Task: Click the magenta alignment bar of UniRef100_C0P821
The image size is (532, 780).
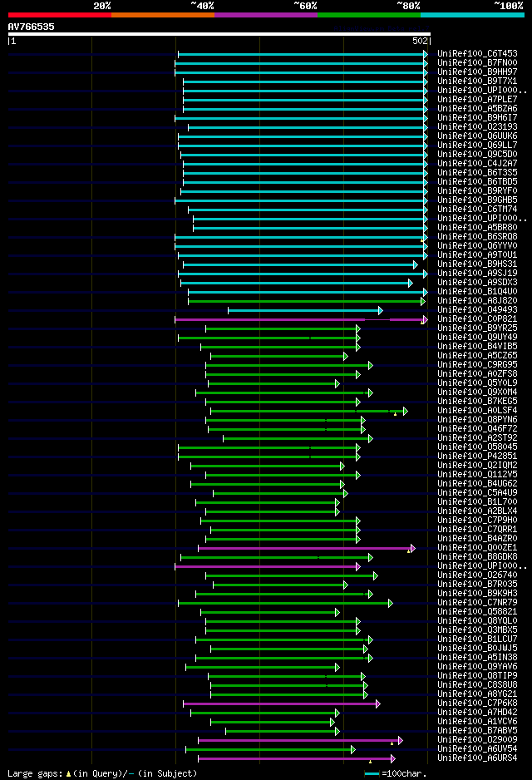Action: (300, 320)
